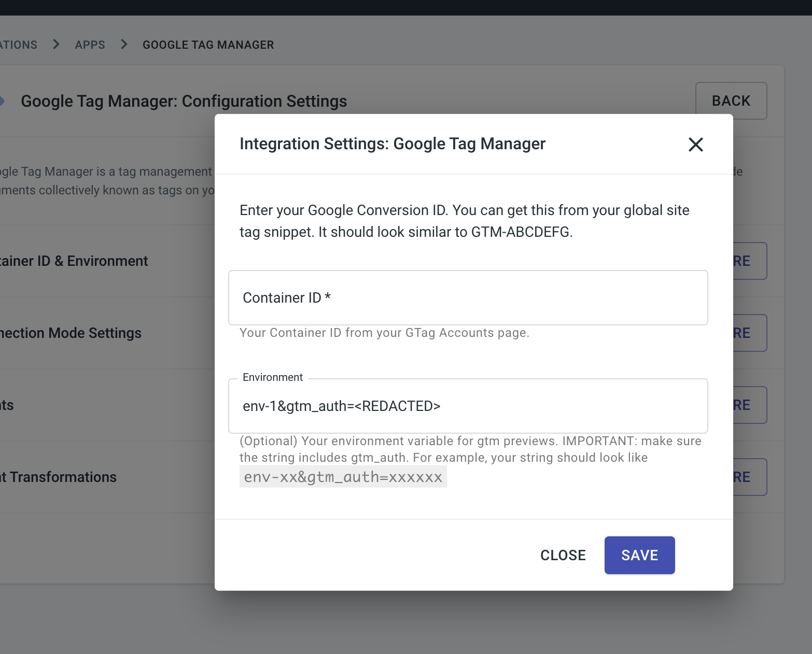Close the Integration Settings dialog with X
The height and width of the screenshot is (654, 812).
pyautogui.click(x=695, y=145)
